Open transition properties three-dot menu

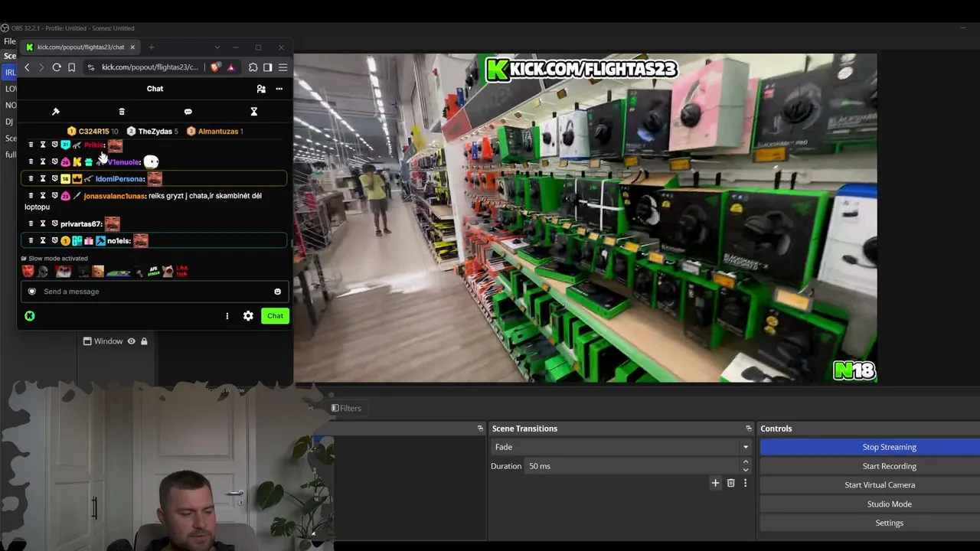(x=745, y=483)
